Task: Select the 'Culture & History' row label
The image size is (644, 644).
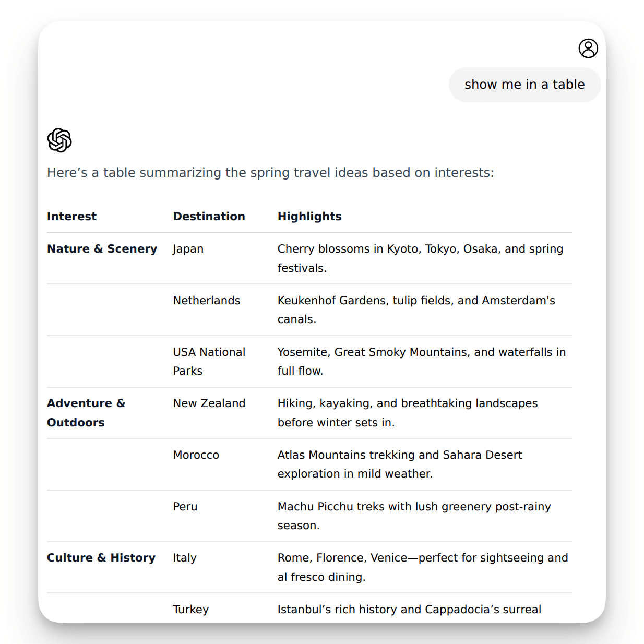Action: [101, 557]
